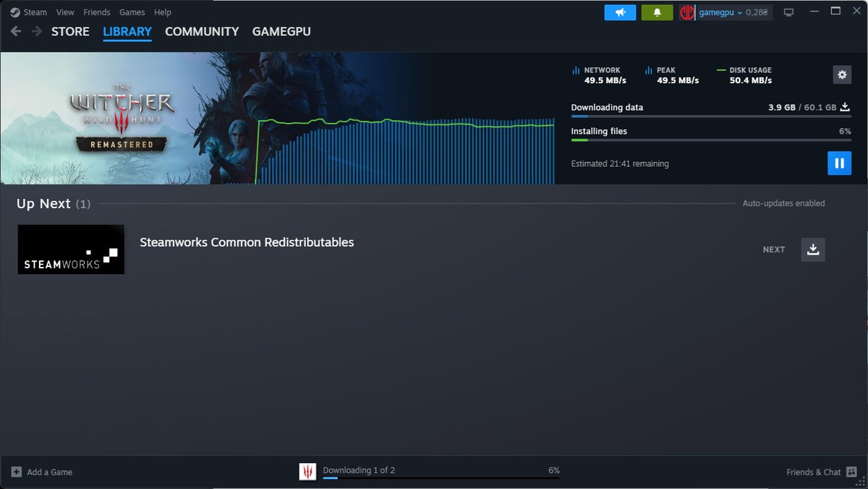Open the Help menu

163,12
